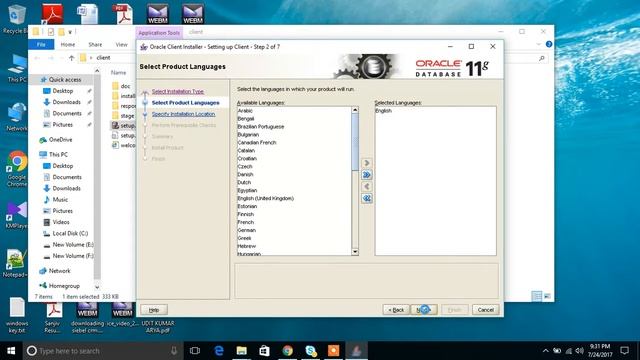Move all languages to Selected list double-arrow

coord(367,175)
